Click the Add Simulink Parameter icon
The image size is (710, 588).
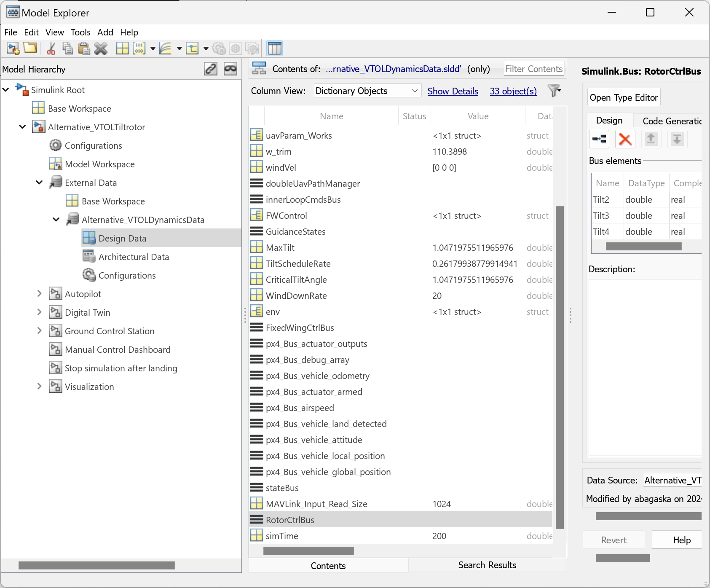click(x=139, y=48)
